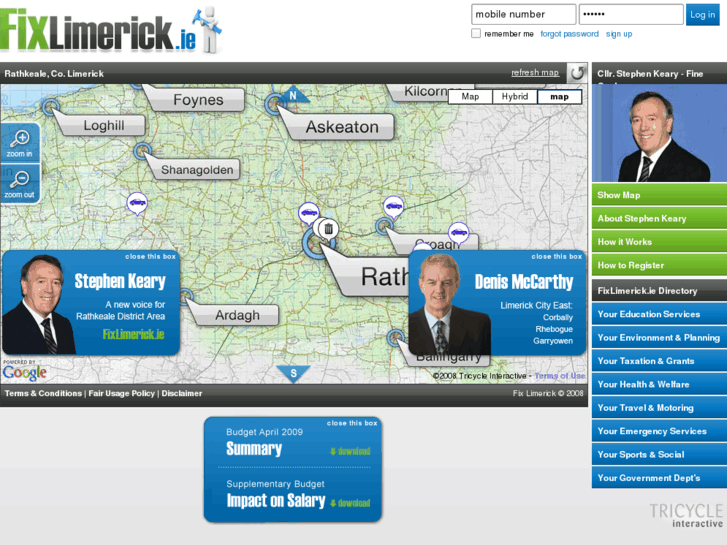Click the FixLimerick.ie logo
Screen dimensions: 727x545
pyautogui.click(x=111, y=31)
